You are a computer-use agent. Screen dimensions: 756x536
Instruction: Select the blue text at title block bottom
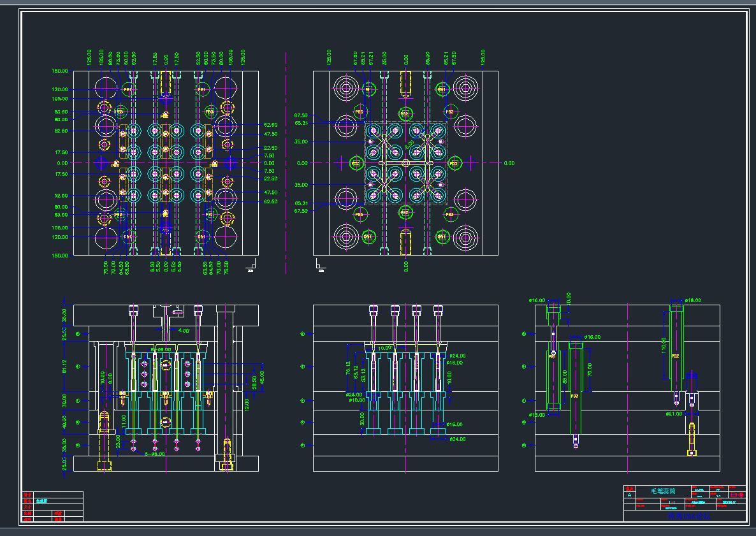(687, 516)
